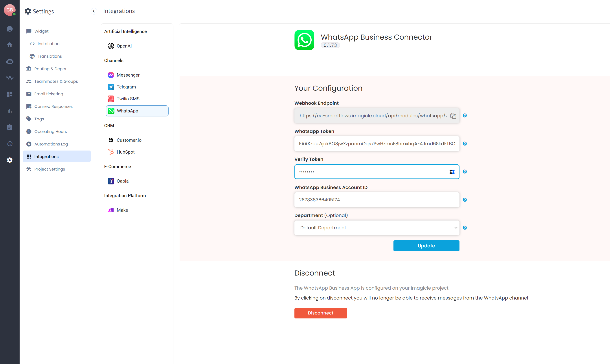Open the bot icon in left rail

(x=9, y=61)
